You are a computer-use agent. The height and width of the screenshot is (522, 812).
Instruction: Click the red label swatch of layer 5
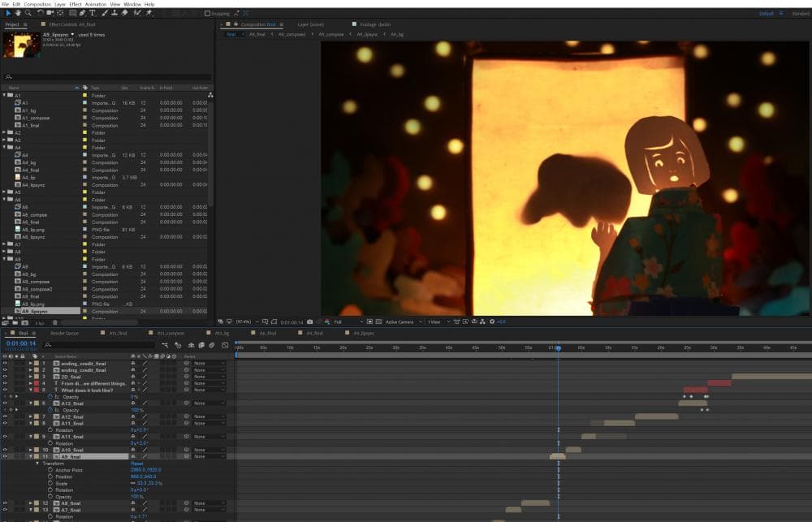37,390
